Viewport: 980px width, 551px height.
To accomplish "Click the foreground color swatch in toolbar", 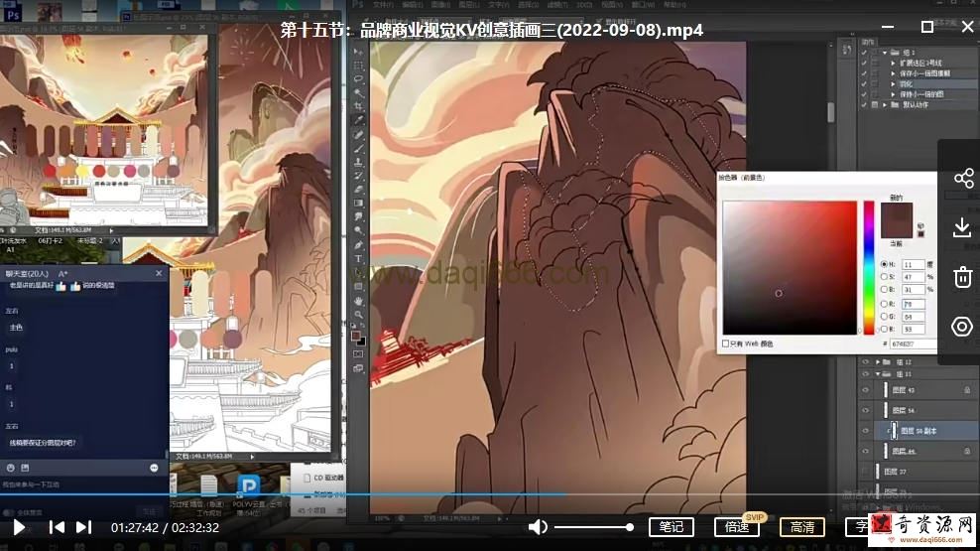I will pyautogui.click(x=356, y=336).
